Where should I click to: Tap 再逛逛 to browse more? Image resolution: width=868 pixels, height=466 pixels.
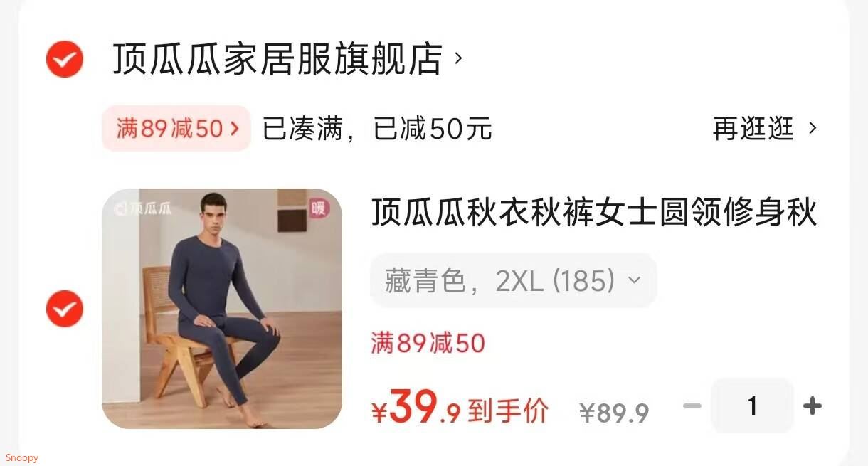pyautogui.click(x=753, y=129)
